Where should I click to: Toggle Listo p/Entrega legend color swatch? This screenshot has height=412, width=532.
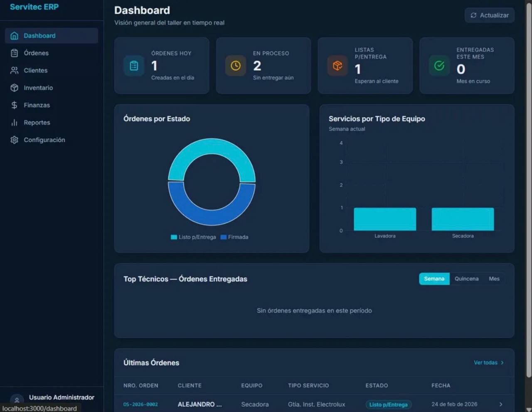pyautogui.click(x=174, y=237)
